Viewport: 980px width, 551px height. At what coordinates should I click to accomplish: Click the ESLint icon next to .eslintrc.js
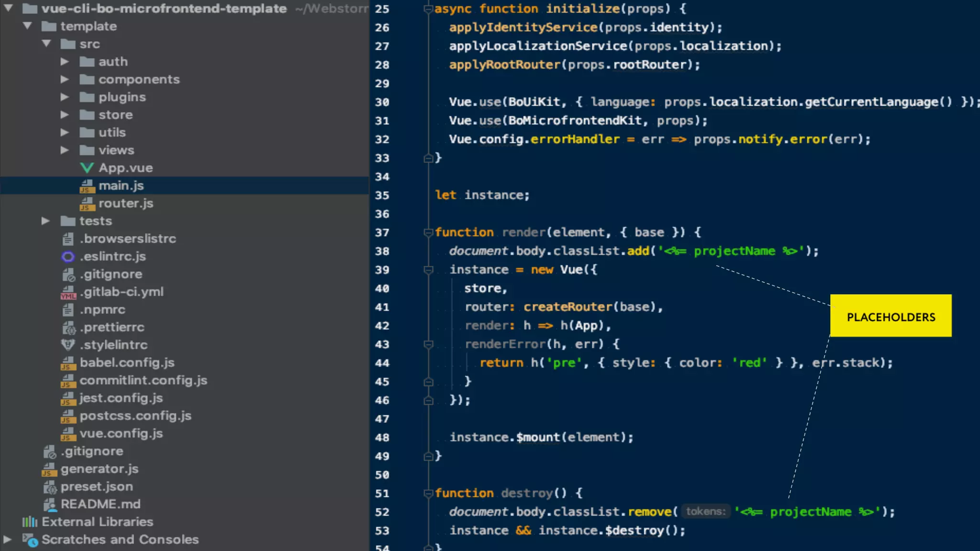point(68,257)
